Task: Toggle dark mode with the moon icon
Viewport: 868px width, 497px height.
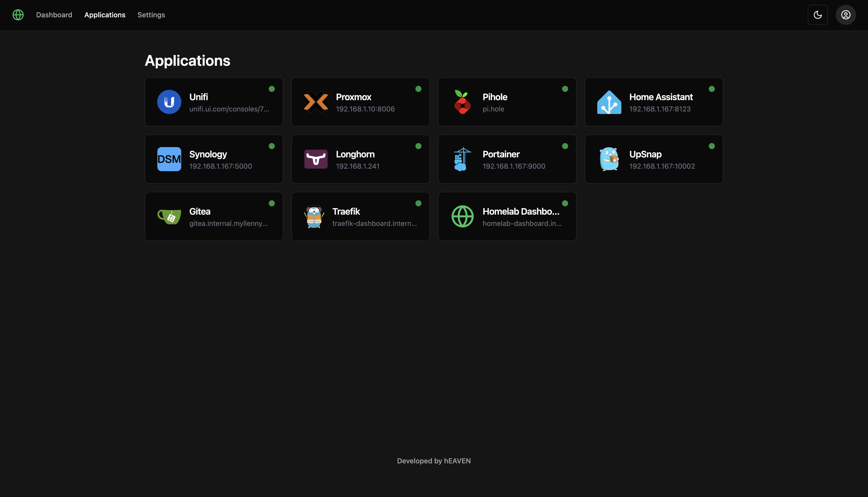Action: click(x=818, y=15)
